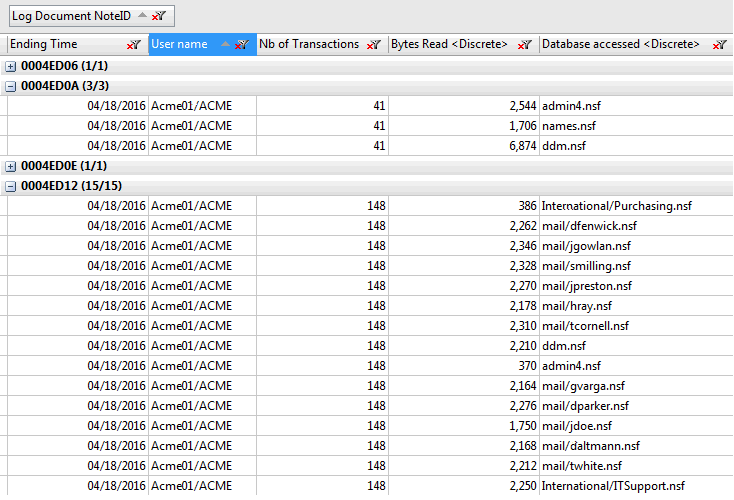Click filter icon in Ending Time column

133,45
